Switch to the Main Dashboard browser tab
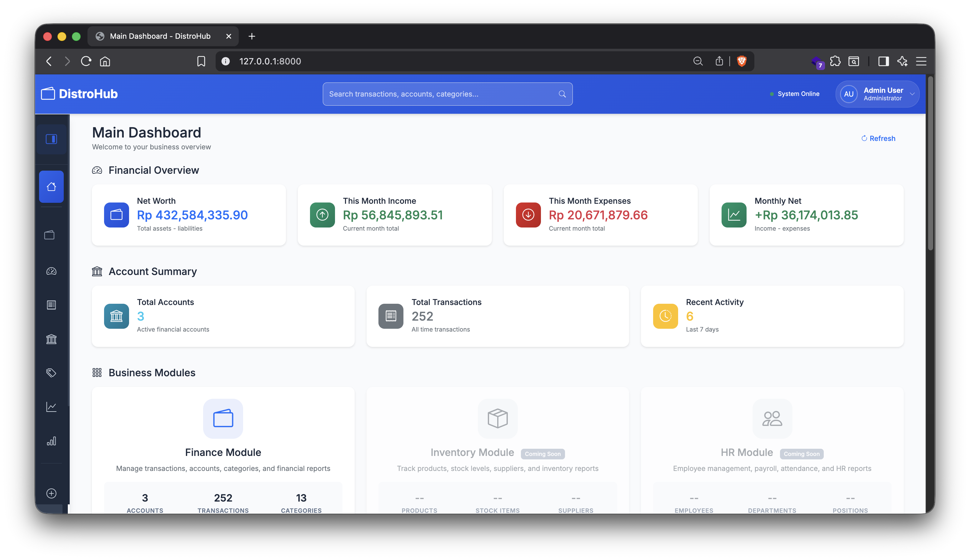This screenshot has width=970, height=560. point(160,36)
